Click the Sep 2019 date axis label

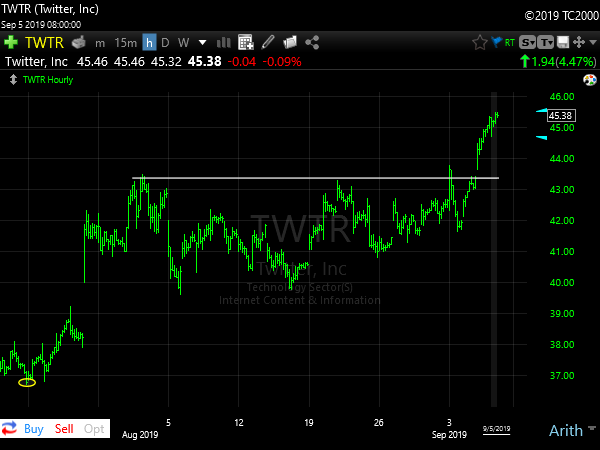[449, 435]
